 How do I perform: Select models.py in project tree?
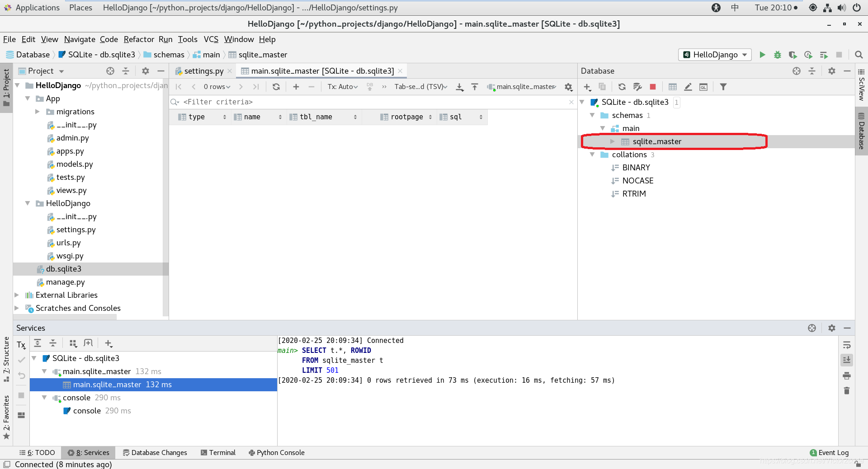[x=75, y=164]
